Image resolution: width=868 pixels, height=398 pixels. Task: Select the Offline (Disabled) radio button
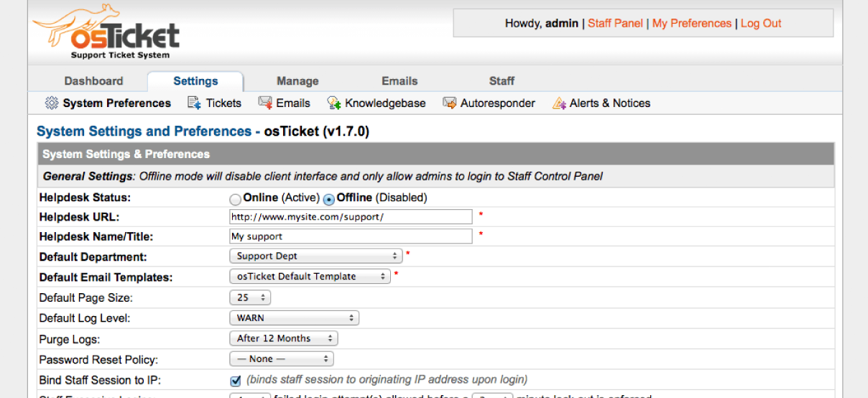coord(329,199)
